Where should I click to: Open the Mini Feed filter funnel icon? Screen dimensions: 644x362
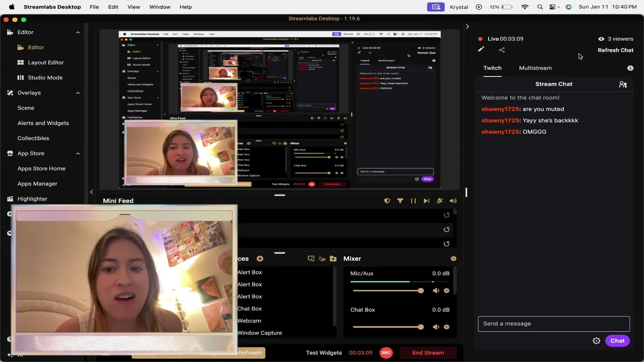tap(400, 201)
